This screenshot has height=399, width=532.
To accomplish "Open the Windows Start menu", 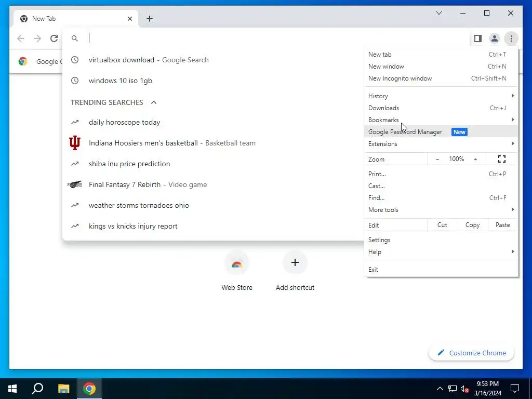I will click(x=12, y=389).
